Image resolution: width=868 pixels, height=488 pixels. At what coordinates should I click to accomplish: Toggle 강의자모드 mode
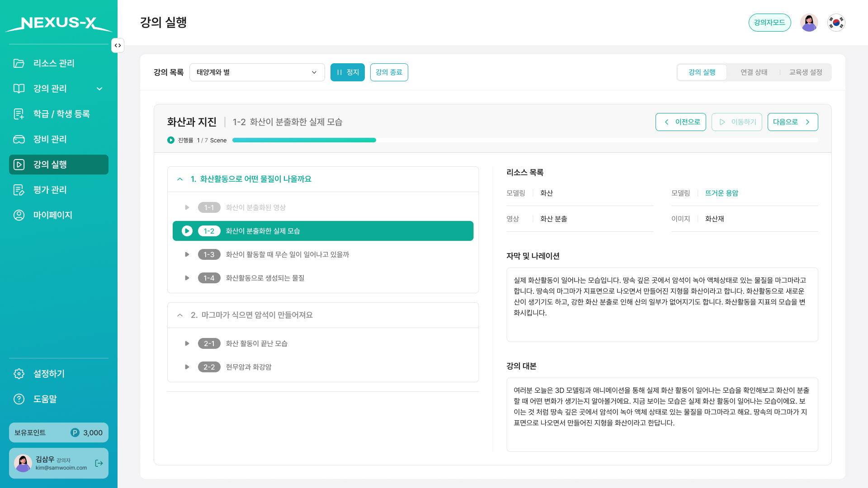pyautogui.click(x=770, y=22)
